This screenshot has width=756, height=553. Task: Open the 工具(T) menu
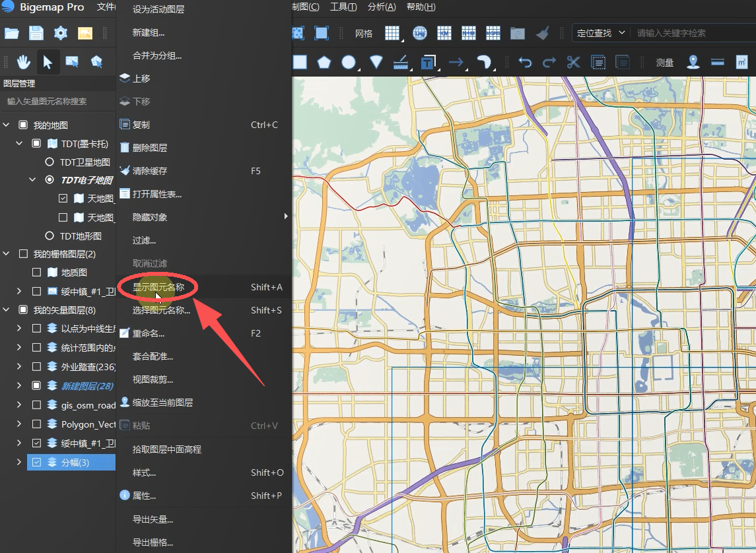click(x=343, y=7)
